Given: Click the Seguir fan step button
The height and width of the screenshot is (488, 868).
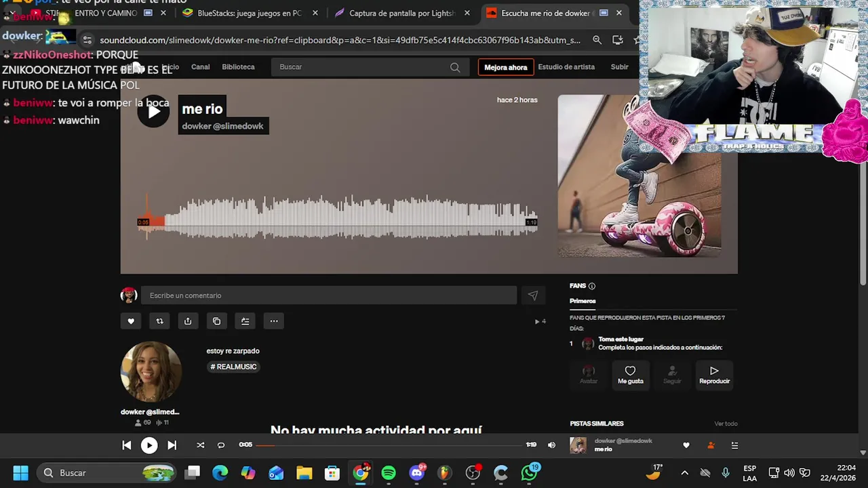Looking at the screenshot, I should (x=672, y=374).
